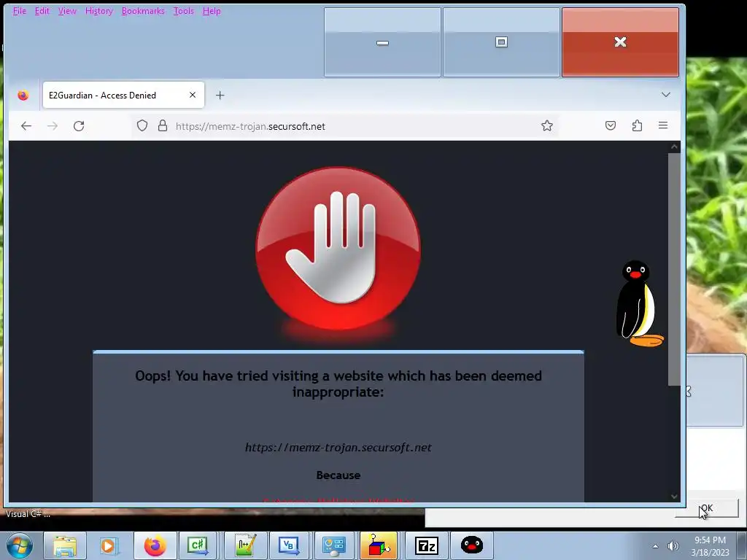Screen dimensions: 747x560
Task: Click the page scroll down arrow
Action: coord(674,496)
